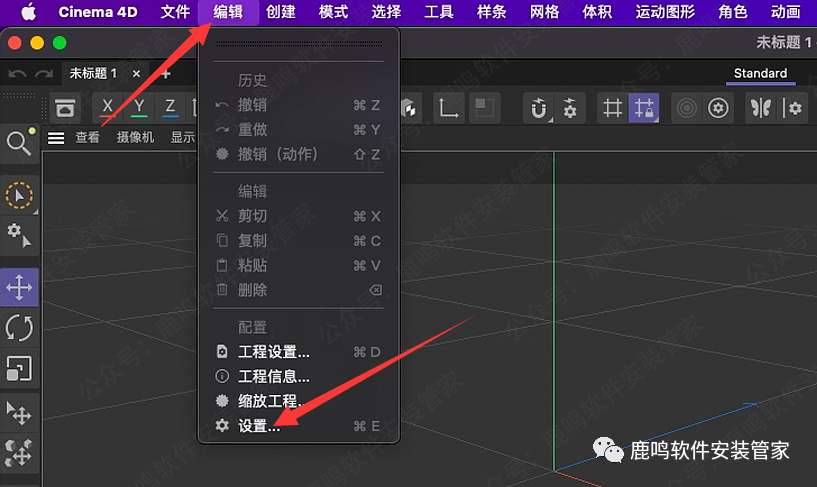Open the 体积 menu
The width and height of the screenshot is (817, 487).
coord(597,11)
